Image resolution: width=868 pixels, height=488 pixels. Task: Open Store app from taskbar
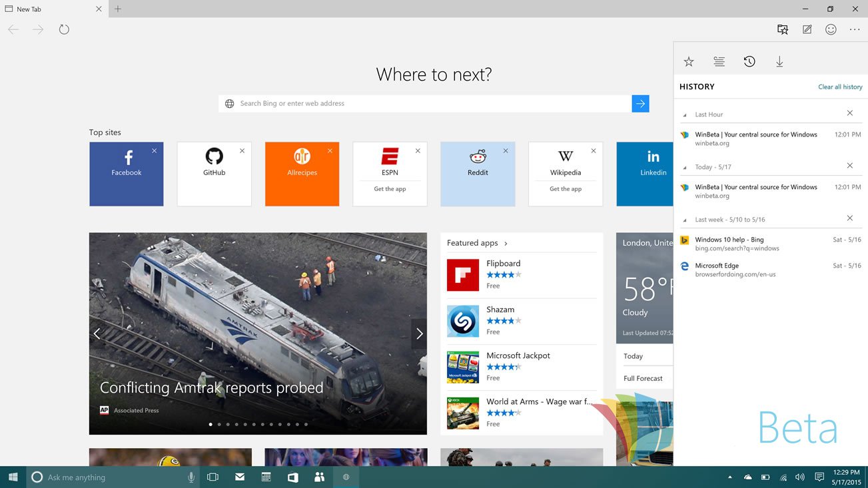coord(293,477)
